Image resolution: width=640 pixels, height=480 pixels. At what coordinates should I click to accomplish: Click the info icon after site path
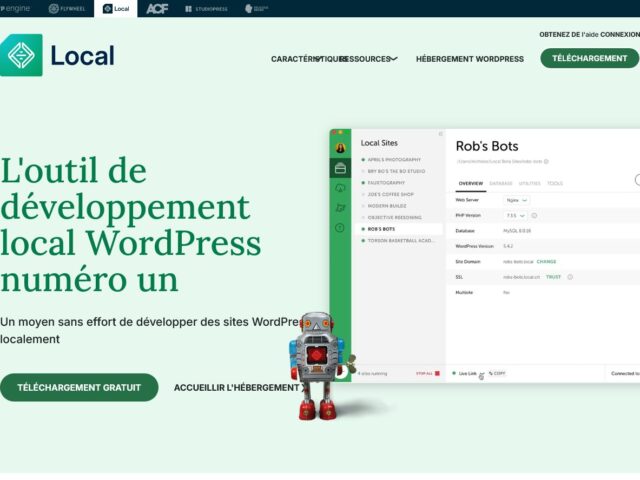pyautogui.click(x=546, y=162)
